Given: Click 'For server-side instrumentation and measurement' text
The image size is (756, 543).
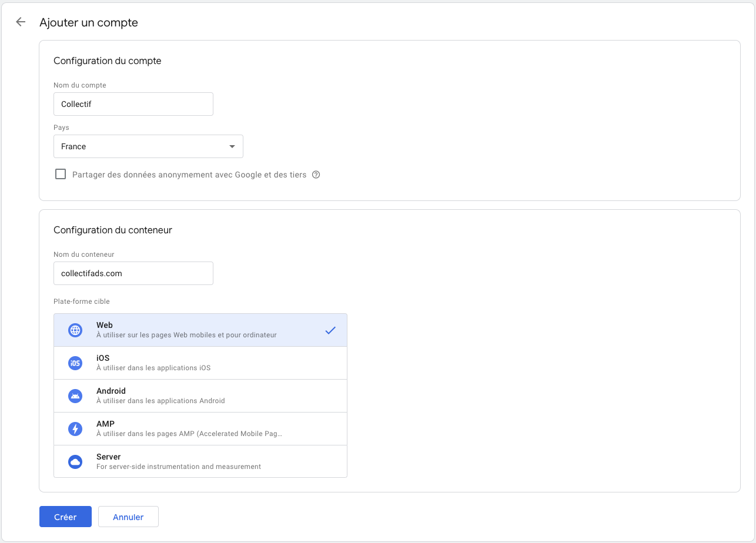Looking at the screenshot, I should (x=179, y=467).
